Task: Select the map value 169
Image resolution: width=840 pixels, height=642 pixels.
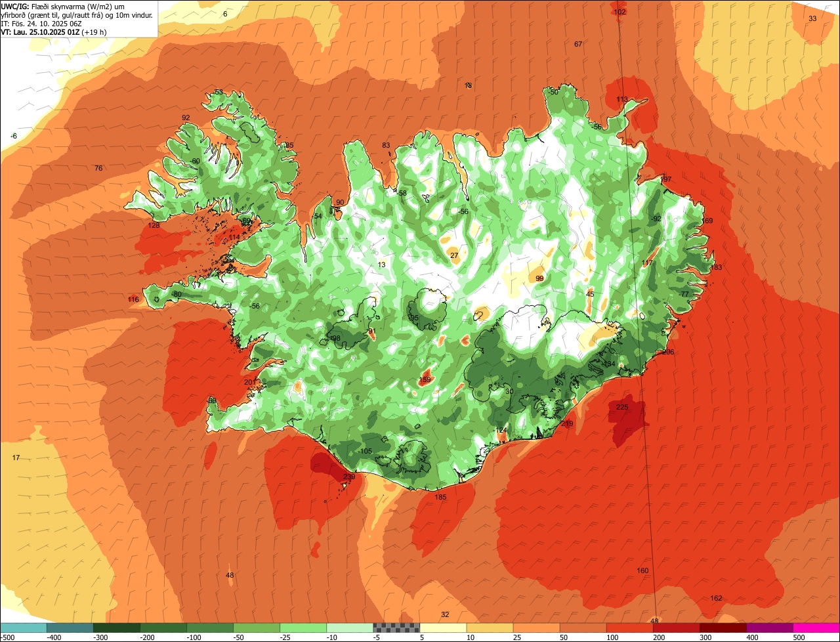Action: coord(707,221)
